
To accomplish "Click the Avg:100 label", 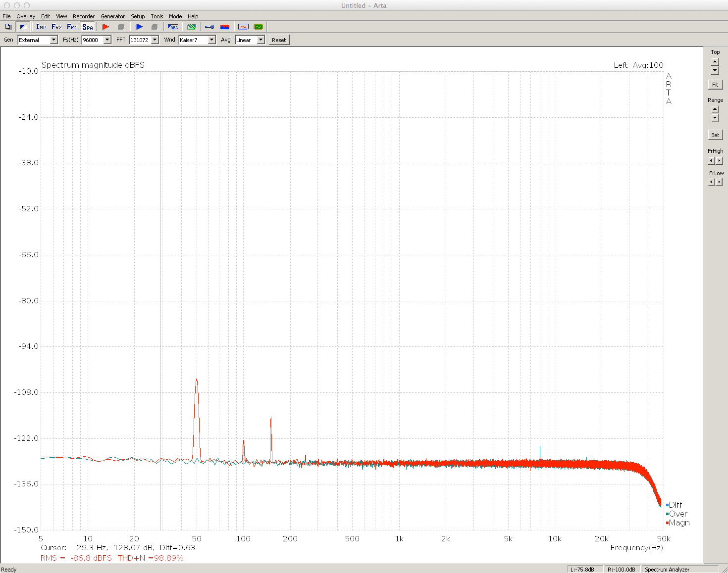I will tap(648, 65).
